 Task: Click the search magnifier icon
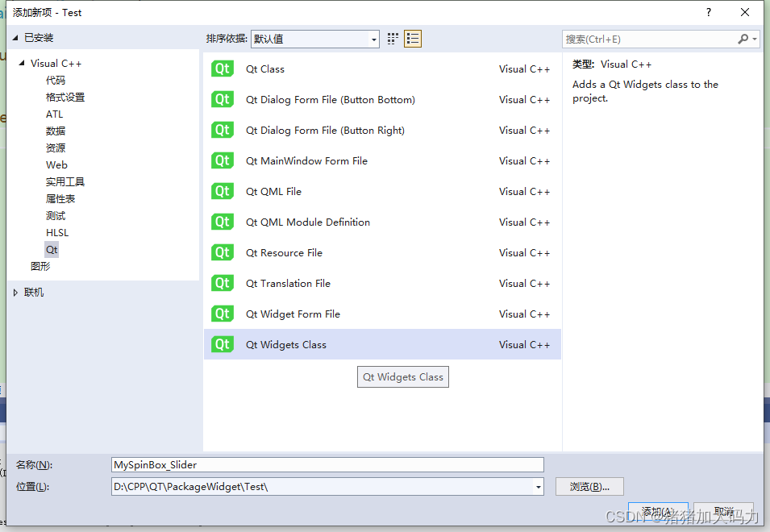pyautogui.click(x=743, y=39)
